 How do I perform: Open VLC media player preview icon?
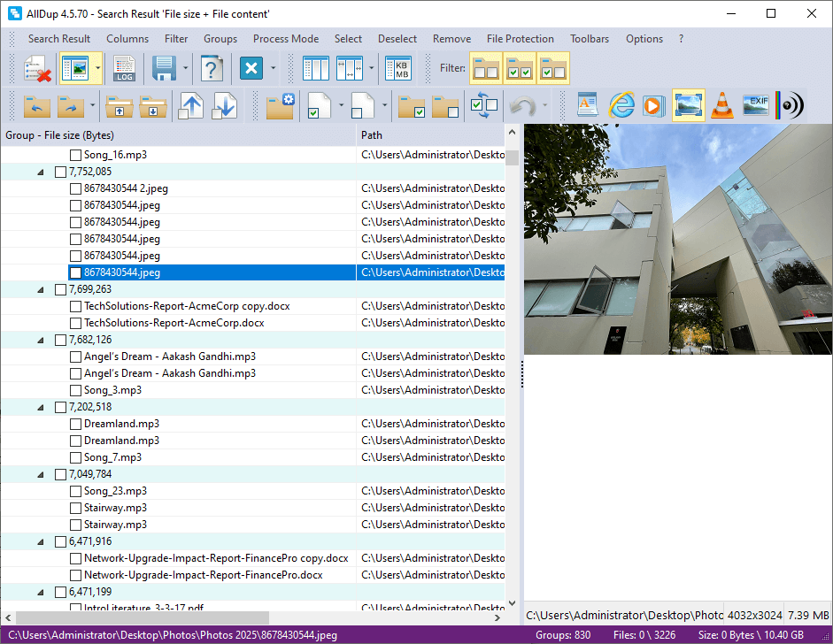[x=722, y=105]
